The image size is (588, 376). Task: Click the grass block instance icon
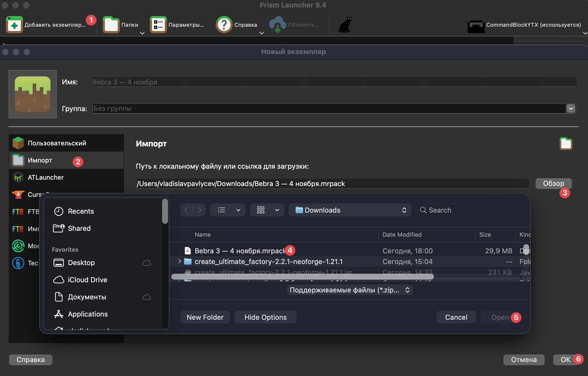(33, 94)
